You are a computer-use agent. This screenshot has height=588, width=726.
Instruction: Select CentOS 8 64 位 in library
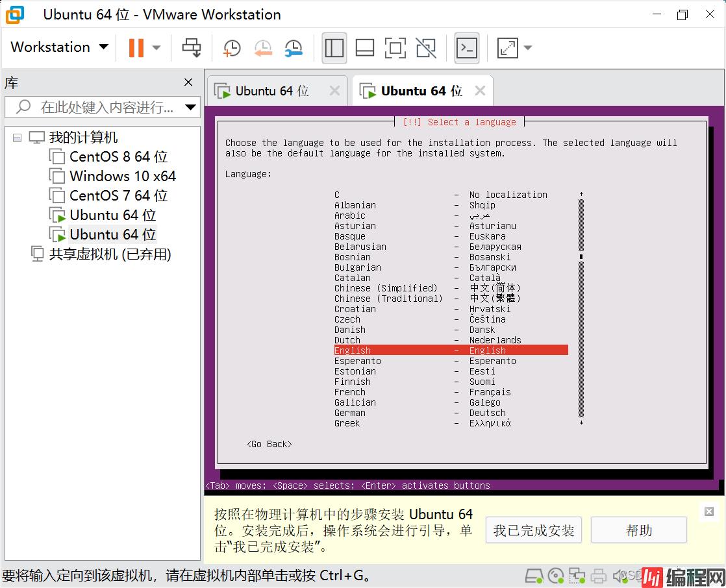tap(118, 157)
